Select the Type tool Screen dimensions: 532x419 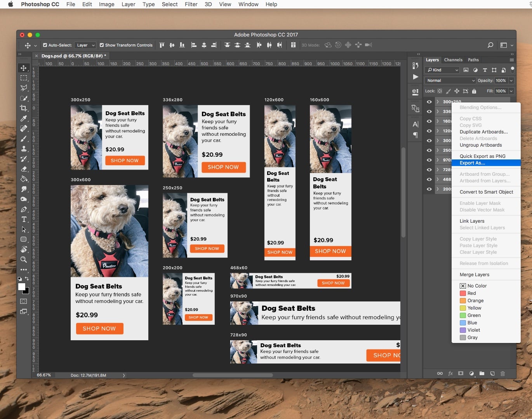pos(24,219)
